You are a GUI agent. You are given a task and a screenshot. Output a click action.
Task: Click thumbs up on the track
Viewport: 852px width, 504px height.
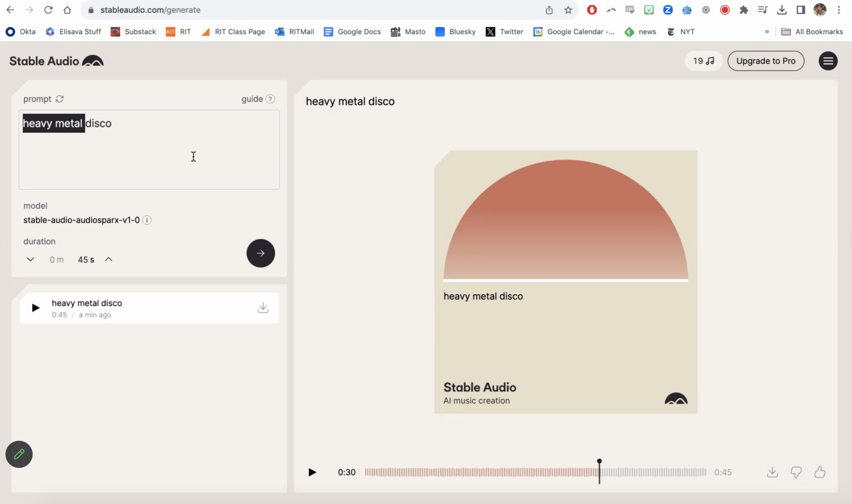point(820,472)
